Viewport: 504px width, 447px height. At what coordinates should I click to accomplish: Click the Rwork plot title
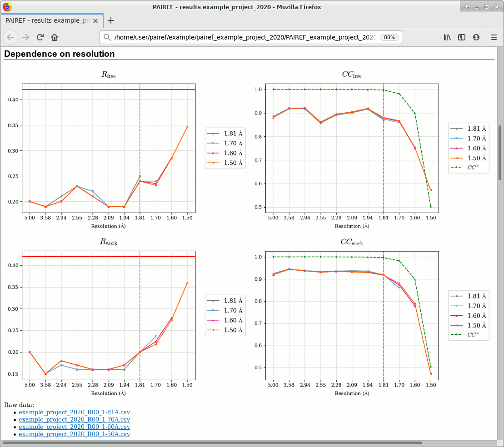(x=109, y=242)
